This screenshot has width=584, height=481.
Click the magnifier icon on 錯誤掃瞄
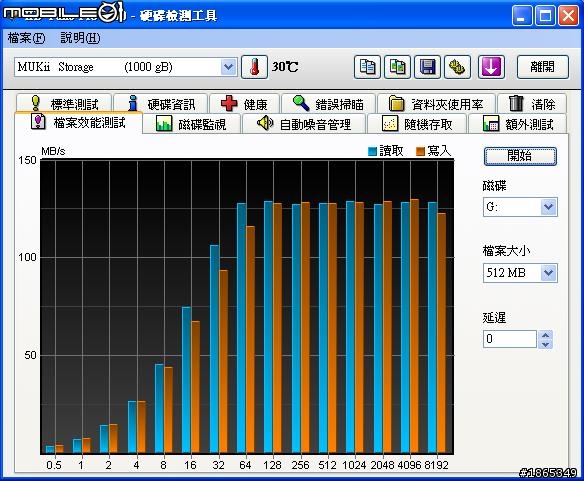point(301,103)
